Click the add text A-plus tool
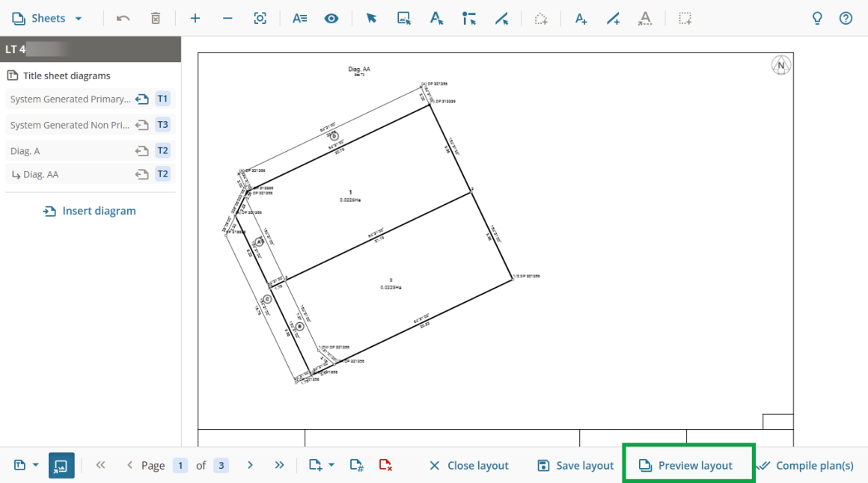Viewport: 868px width, 483px height. point(581,18)
